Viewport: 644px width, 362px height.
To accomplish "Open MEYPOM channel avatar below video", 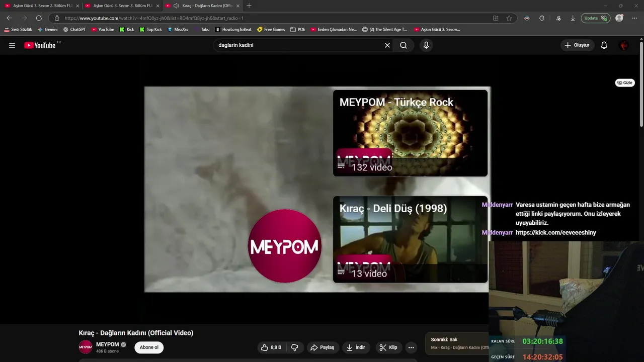I will tap(86, 347).
